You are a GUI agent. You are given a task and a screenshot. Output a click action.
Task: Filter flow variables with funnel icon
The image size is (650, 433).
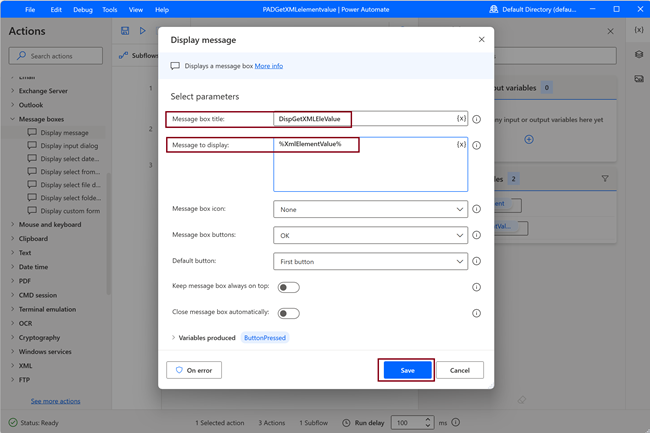pyautogui.click(x=605, y=179)
